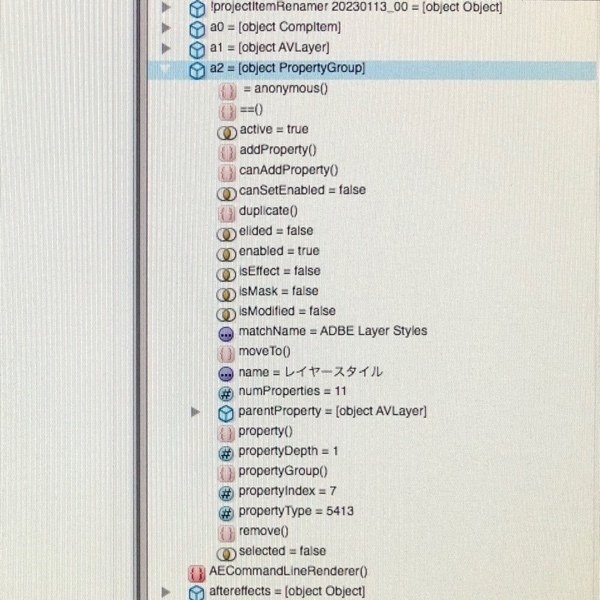This screenshot has width=600, height=600.
Task: Click boolean icon beside selected = false
Action: [x=227, y=554]
